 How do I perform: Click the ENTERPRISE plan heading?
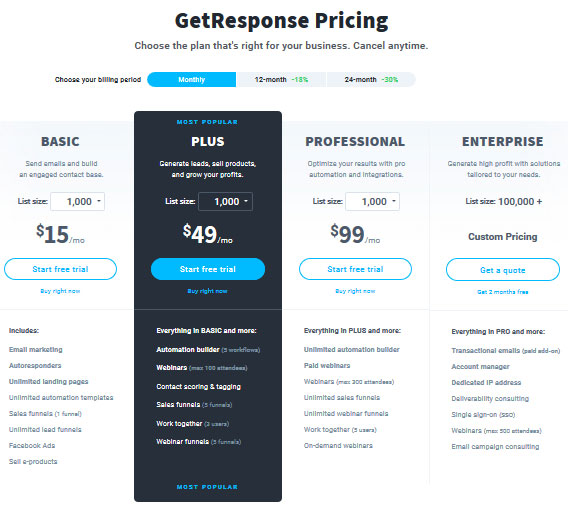(503, 142)
